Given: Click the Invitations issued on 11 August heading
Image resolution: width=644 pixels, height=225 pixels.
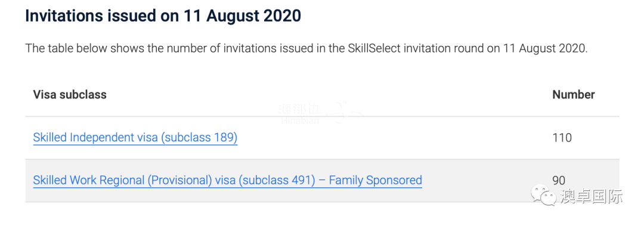Looking at the screenshot, I should point(163,16).
